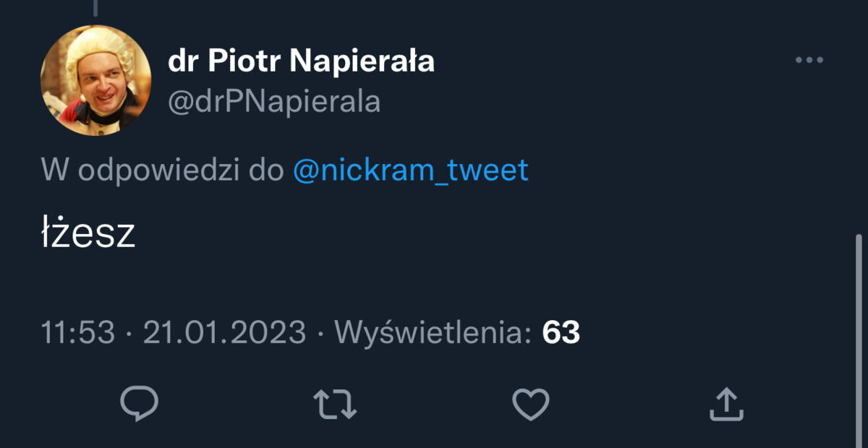Open the Wyświetlenia views label
Screen dimensions: 868x448
434,332
